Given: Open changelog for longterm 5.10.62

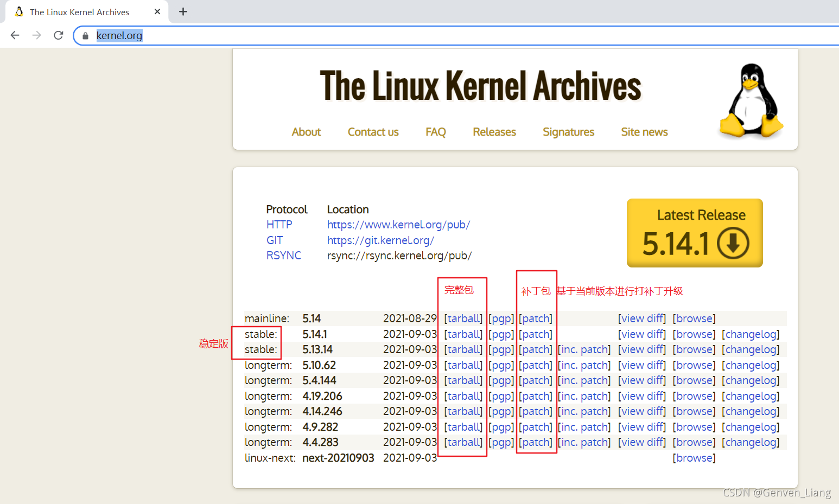Looking at the screenshot, I should point(751,365).
